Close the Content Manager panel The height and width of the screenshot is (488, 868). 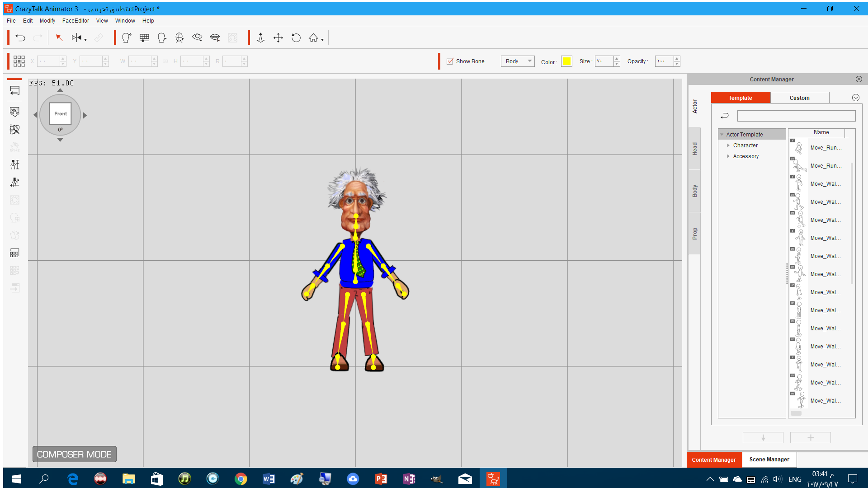coord(859,79)
